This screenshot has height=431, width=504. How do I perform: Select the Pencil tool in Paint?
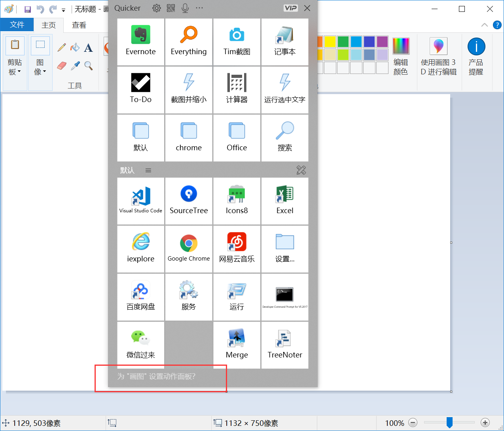coord(62,47)
